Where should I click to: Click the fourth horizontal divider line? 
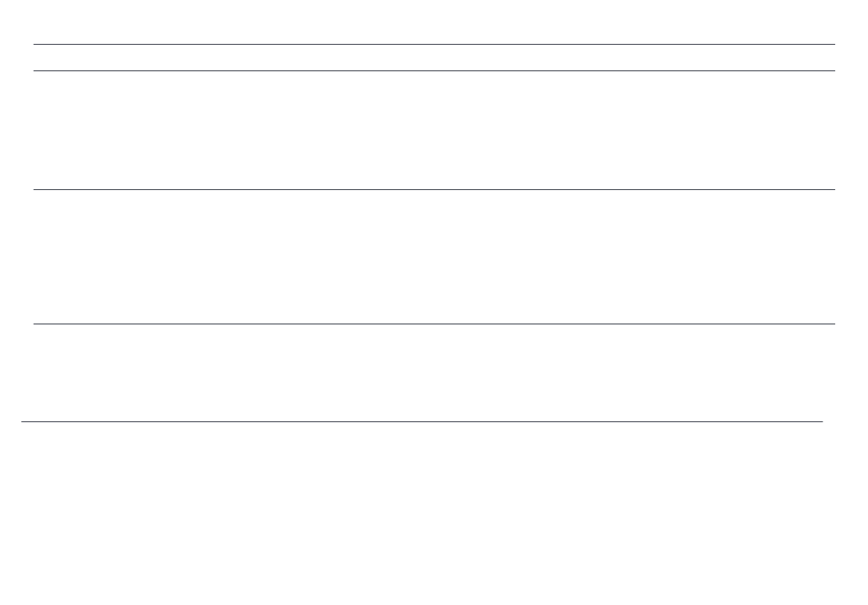click(x=434, y=324)
